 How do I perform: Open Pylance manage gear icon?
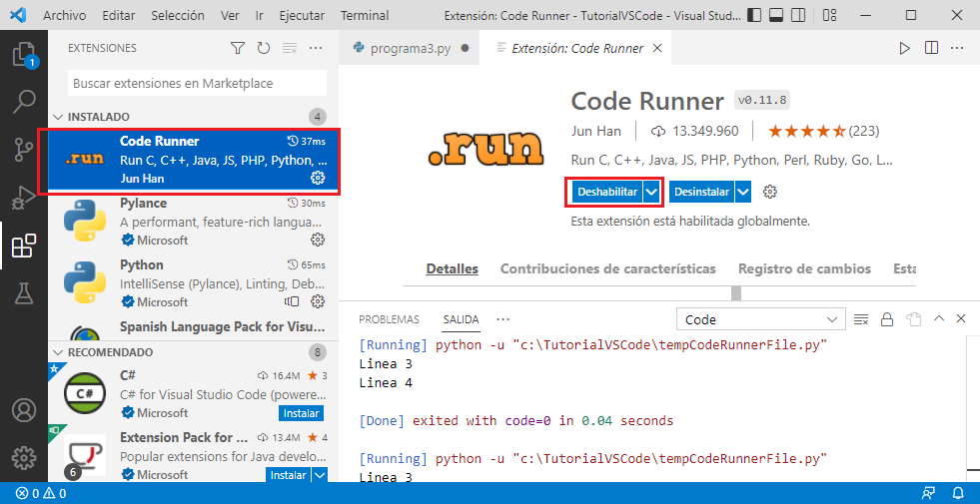click(x=318, y=240)
